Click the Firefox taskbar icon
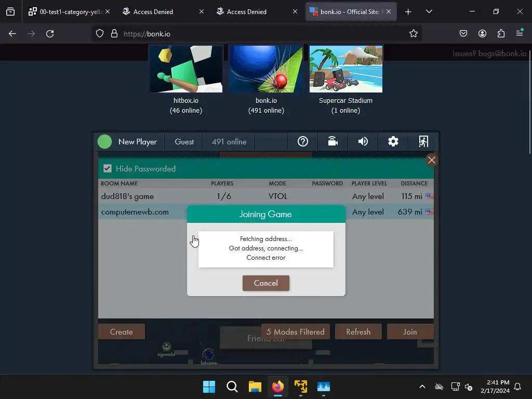This screenshot has width=532, height=399. (x=278, y=387)
